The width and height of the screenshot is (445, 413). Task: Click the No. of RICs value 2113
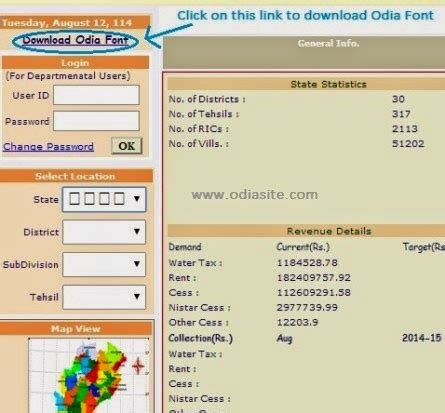coord(405,129)
